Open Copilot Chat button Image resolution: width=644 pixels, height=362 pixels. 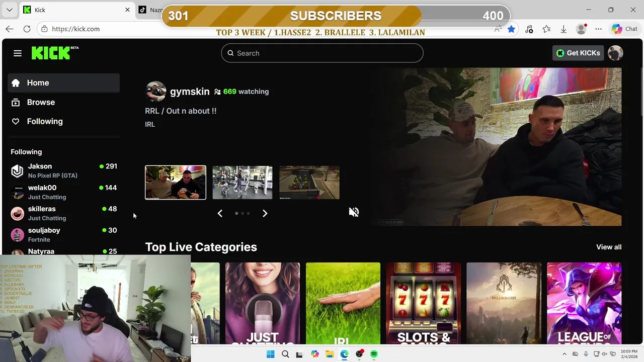click(624, 29)
